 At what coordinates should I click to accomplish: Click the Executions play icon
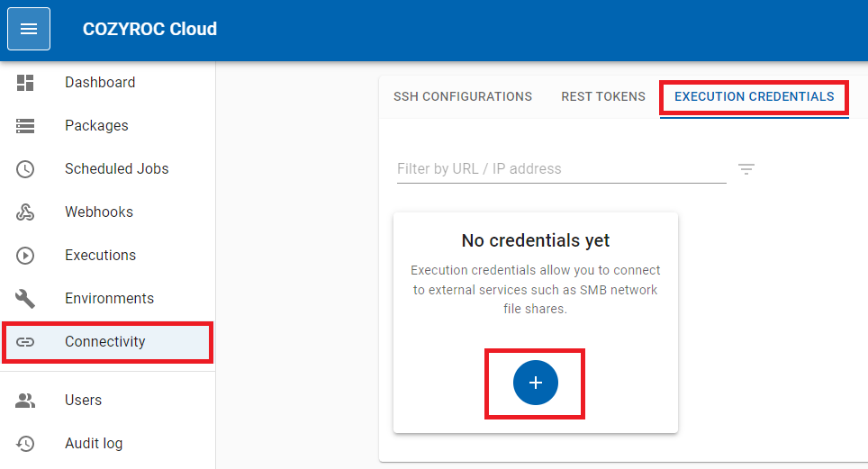pos(25,256)
